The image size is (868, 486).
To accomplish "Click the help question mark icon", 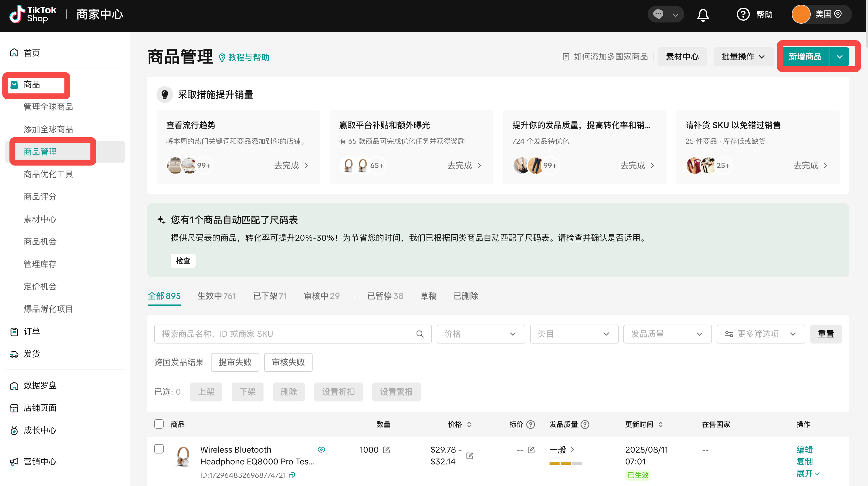I will 743,14.
